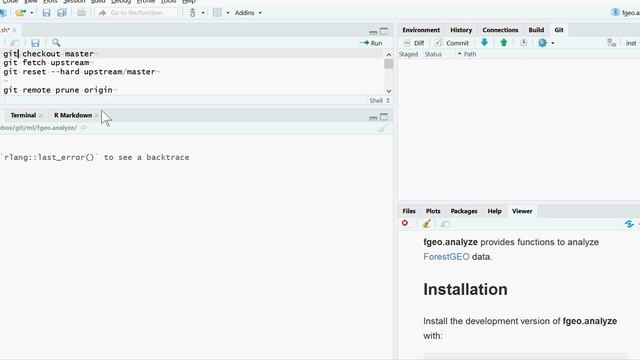Open the Packages tab
This screenshot has height=360, width=640.
coord(464,211)
